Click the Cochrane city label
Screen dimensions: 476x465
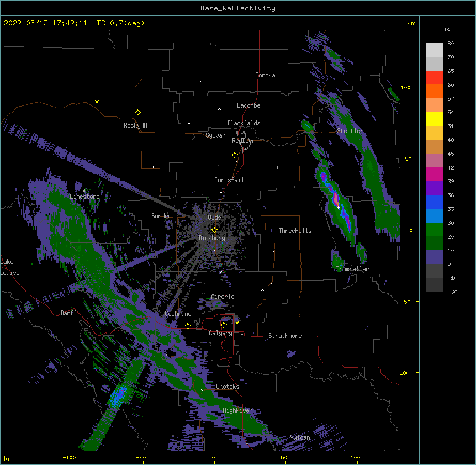178,314
